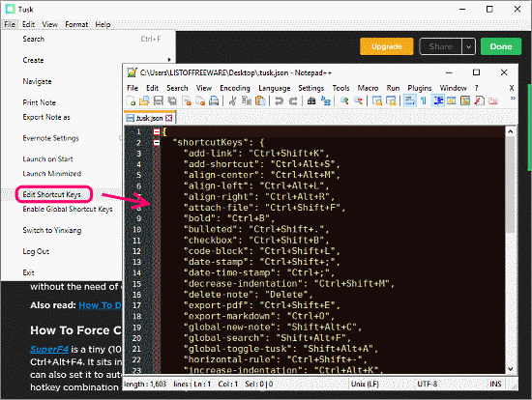Image resolution: width=532 pixels, height=400 pixels.
Task: Click Close All icon in Notepad++ toolbar
Action: pyautogui.click(x=200, y=100)
